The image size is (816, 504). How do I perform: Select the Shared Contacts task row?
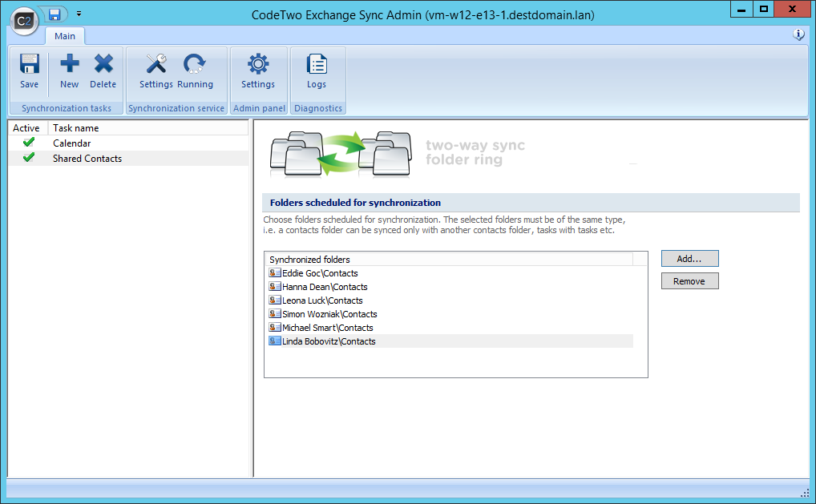point(128,158)
